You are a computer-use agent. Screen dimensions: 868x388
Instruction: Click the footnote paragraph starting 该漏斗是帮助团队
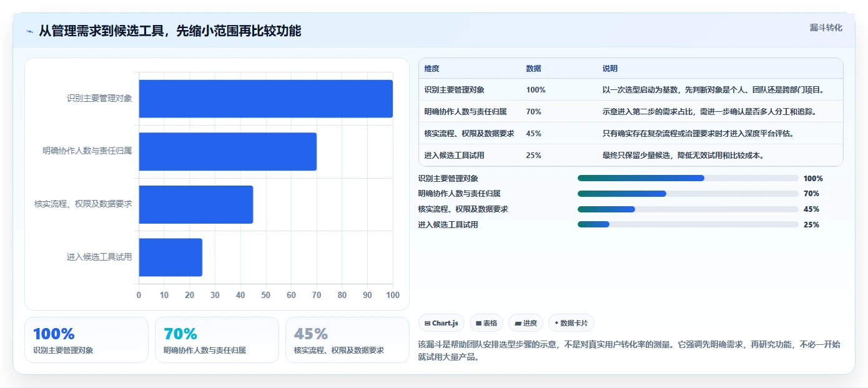tap(629, 351)
